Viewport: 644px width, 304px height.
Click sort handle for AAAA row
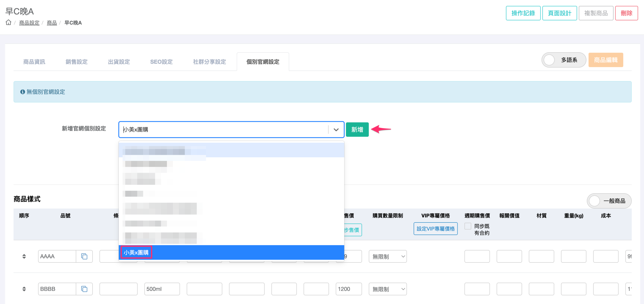(24, 256)
